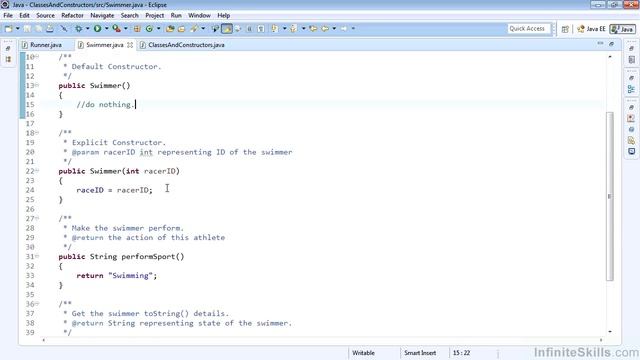Viewport: 640px width, 360px height.
Task: Click the Open Perspective icon
Action: pyautogui.click(x=565, y=29)
